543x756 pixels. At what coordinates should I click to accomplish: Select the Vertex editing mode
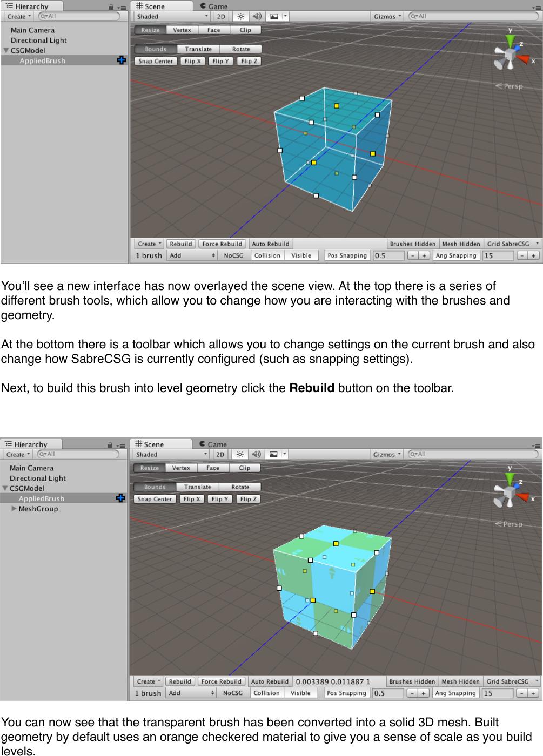point(182,29)
